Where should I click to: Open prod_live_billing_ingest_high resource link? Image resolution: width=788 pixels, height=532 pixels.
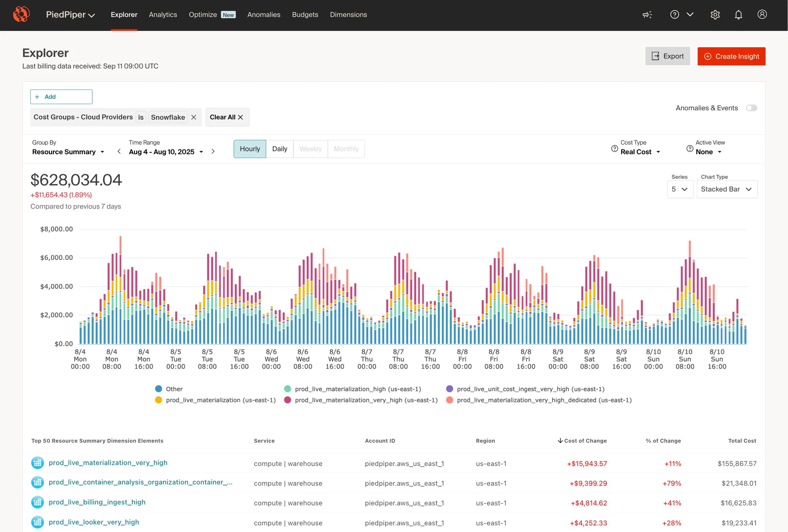pyautogui.click(x=97, y=502)
